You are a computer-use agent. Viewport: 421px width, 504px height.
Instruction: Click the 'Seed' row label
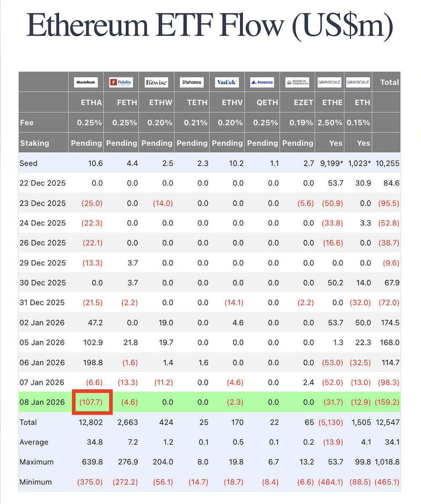pyautogui.click(x=28, y=163)
